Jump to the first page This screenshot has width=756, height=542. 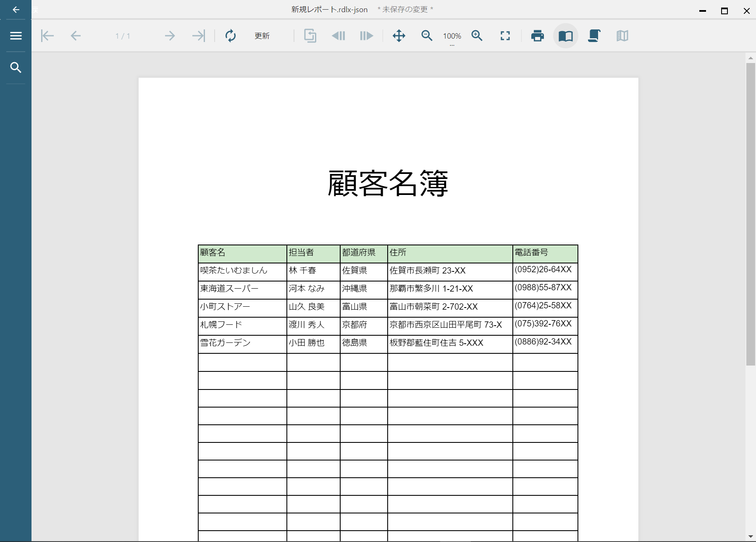pyautogui.click(x=47, y=36)
